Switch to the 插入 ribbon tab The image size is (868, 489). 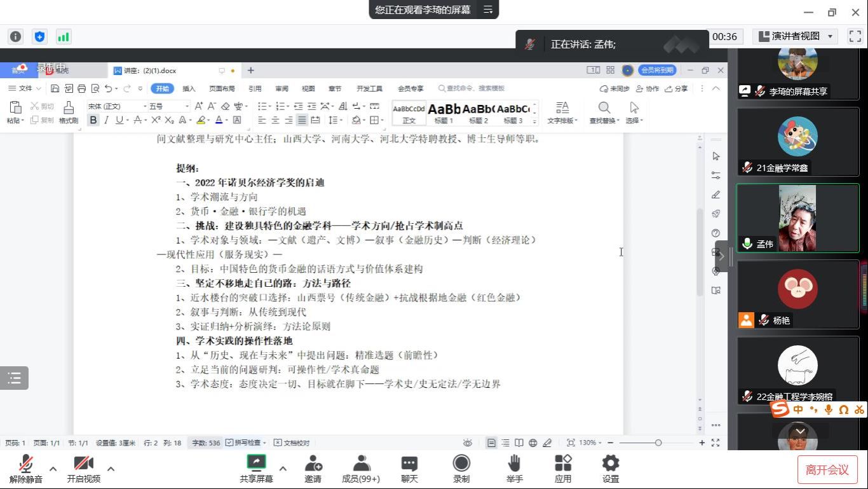189,88
